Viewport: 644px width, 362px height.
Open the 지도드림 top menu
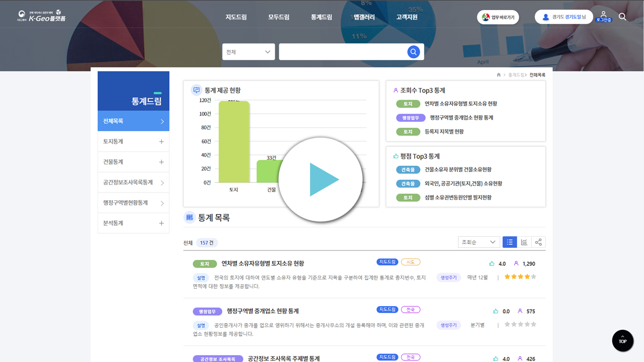[x=236, y=17]
